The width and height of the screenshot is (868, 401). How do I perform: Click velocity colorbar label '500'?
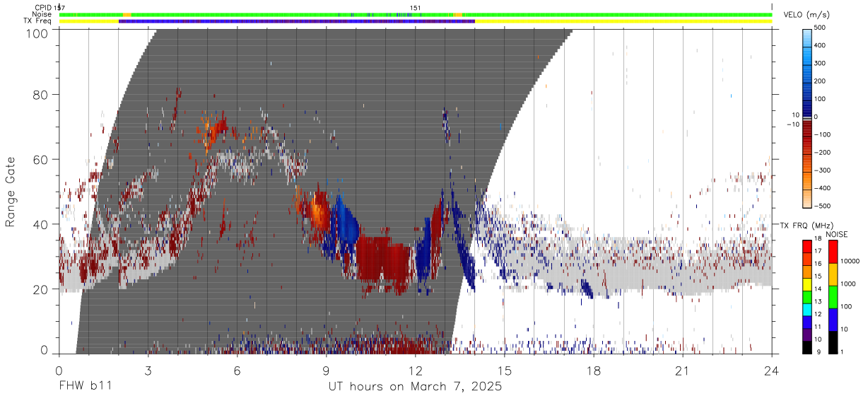tap(820, 28)
